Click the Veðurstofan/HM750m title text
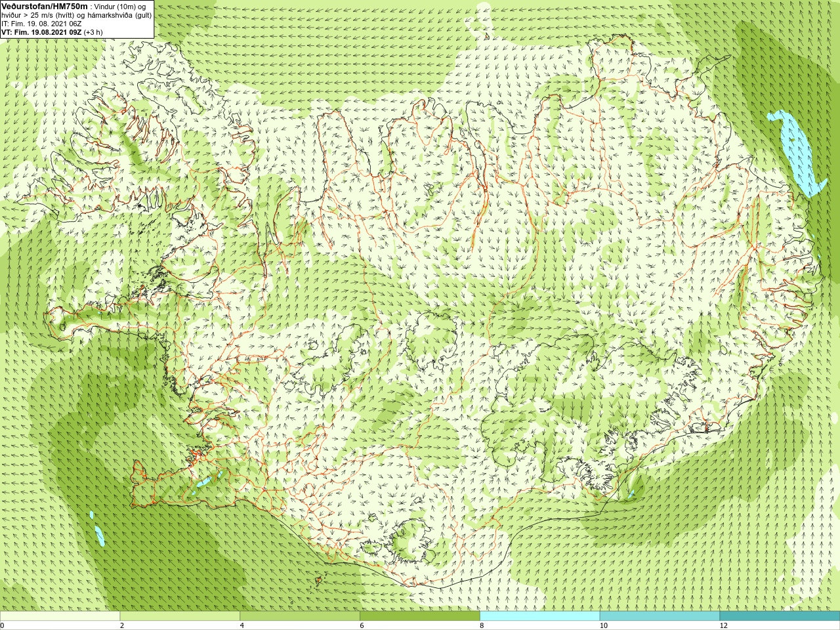Image resolution: width=840 pixels, height=630 pixels. (x=44, y=6)
